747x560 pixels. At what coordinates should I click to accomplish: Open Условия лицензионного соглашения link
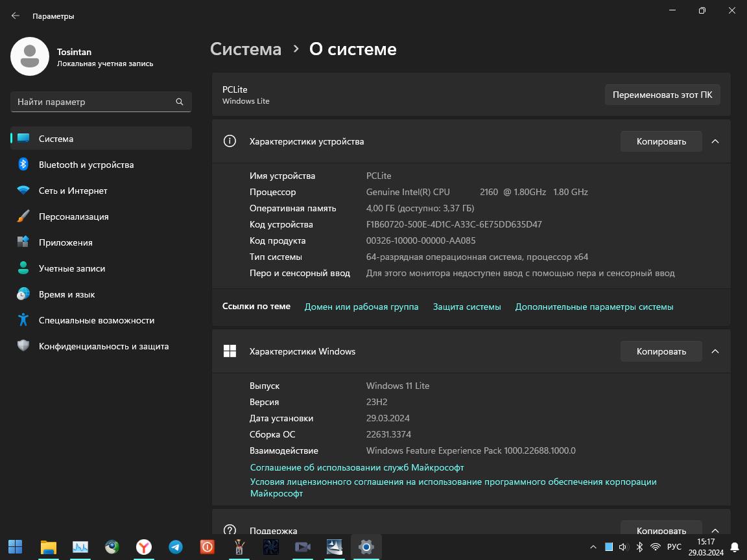tap(453, 487)
